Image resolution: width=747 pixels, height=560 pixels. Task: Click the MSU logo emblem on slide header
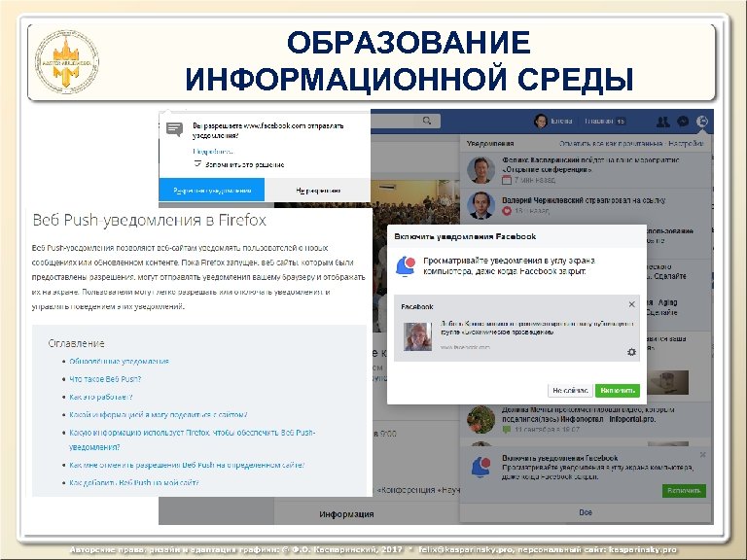pos(67,61)
